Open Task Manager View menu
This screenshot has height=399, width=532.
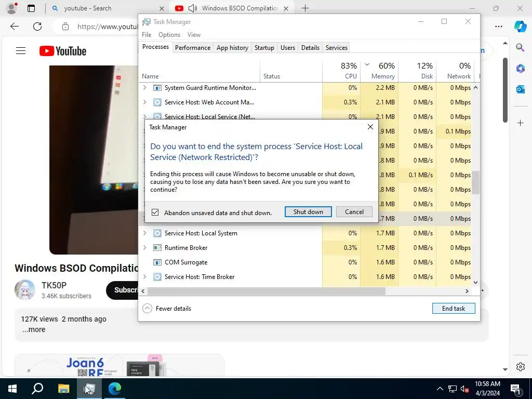[x=194, y=35]
